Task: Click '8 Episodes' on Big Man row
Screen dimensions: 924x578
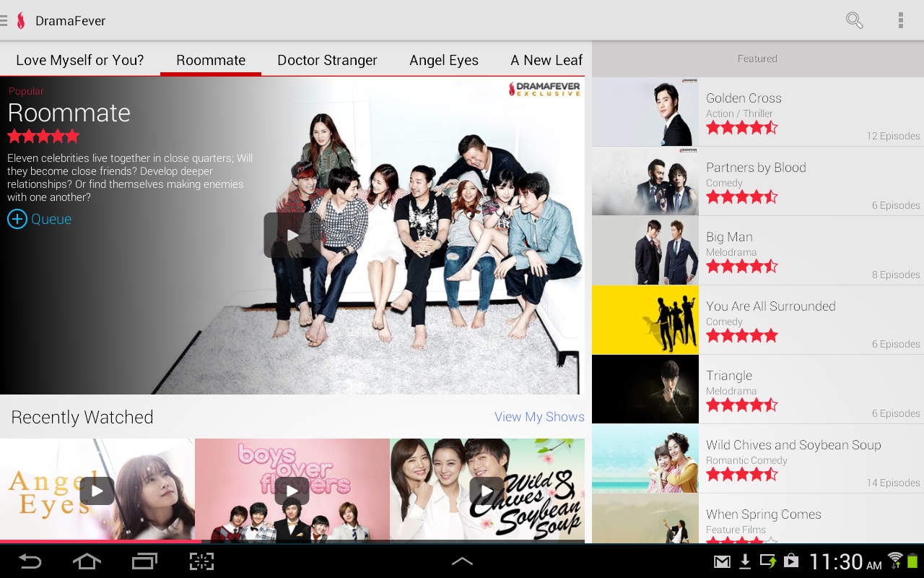Action: [x=896, y=275]
